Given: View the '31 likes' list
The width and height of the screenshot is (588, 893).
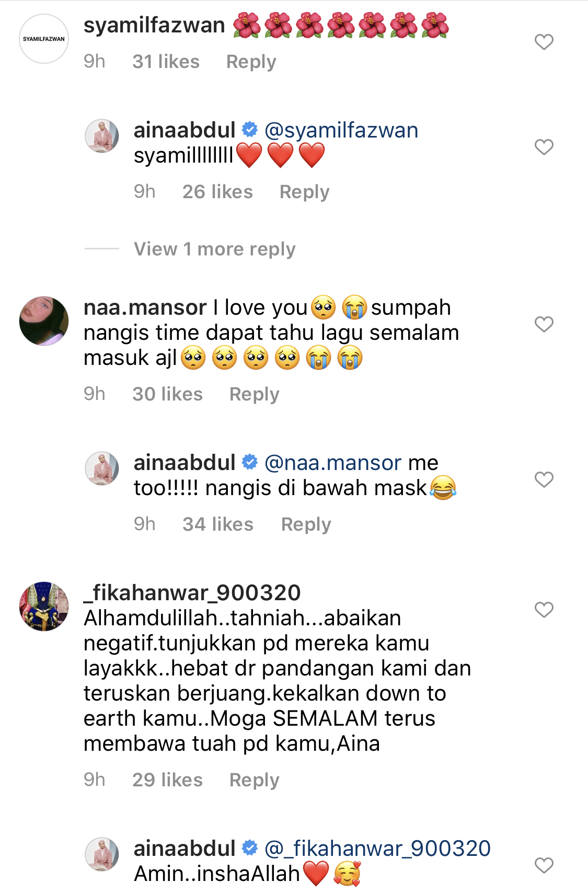Looking at the screenshot, I should tap(166, 62).
